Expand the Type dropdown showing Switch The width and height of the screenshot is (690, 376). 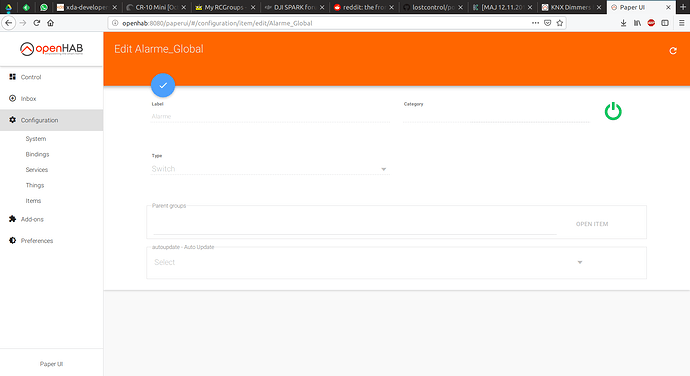point(270,169)
